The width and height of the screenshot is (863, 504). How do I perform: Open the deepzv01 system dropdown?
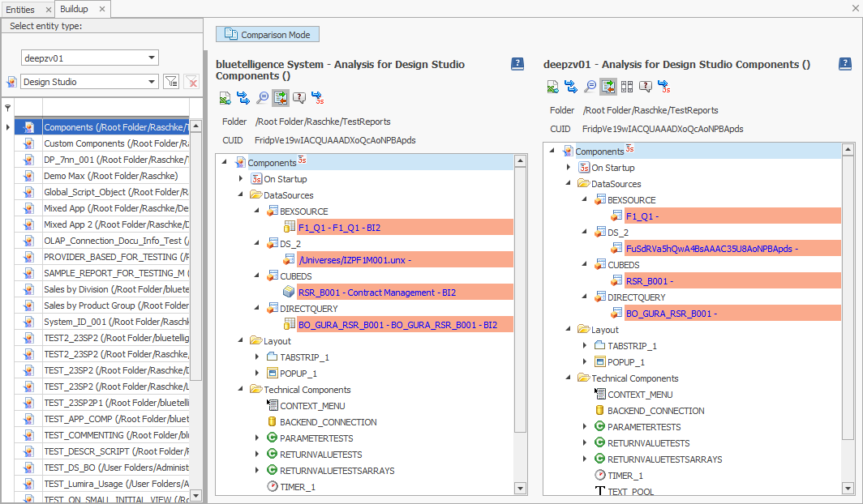tap(152, 58)
